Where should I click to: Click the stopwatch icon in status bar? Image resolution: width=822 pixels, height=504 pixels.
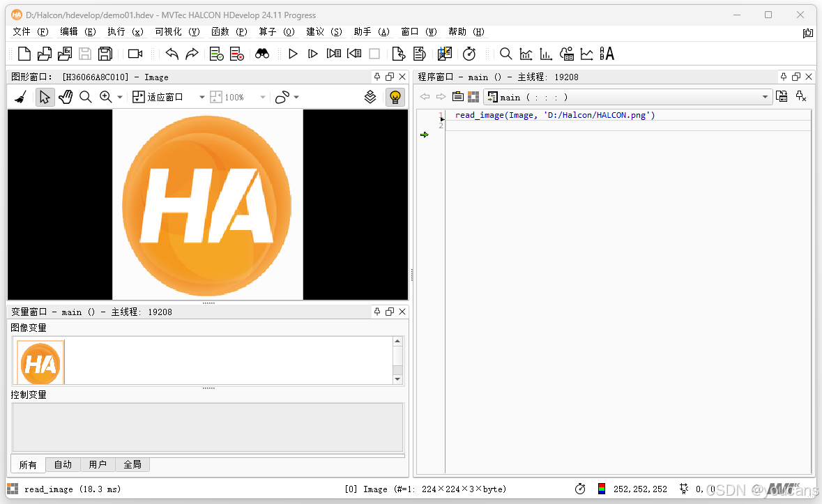coord(580,489)
